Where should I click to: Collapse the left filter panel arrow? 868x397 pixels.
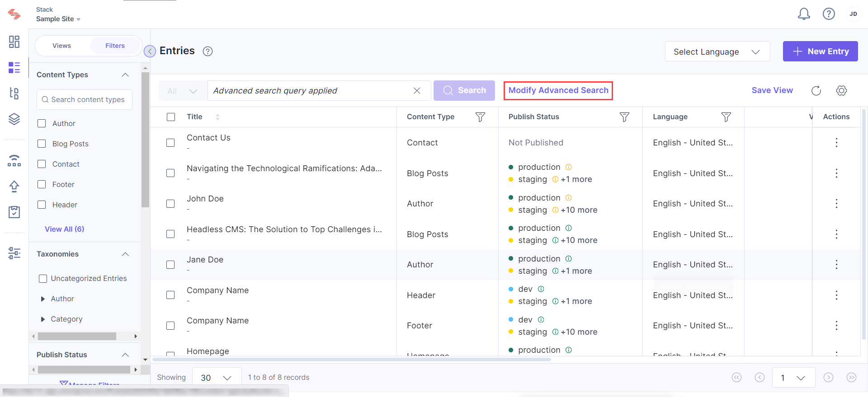pos(150,51)
